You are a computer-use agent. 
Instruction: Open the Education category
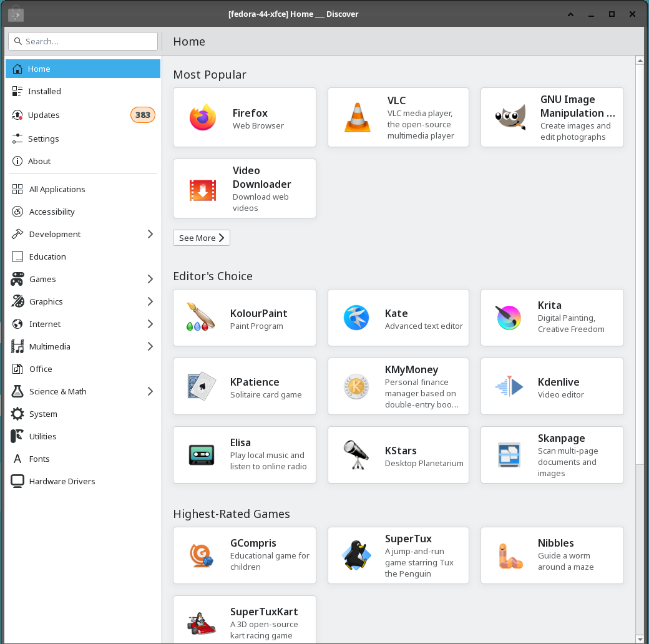pos(83,256)
